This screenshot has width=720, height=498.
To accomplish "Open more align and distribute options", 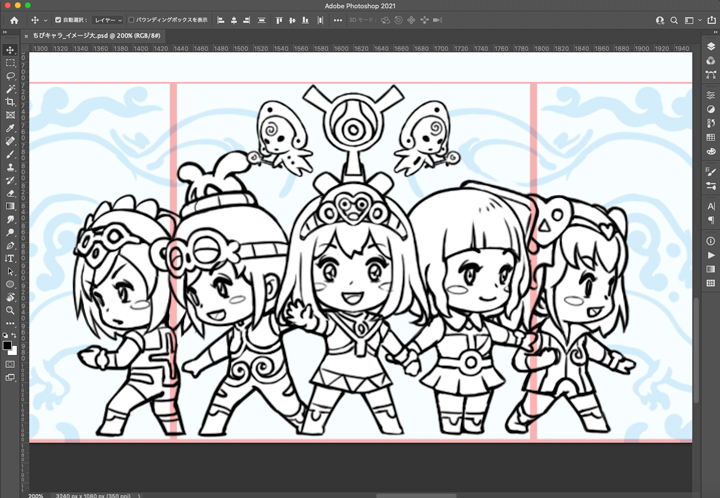I will click(x=338, y=20).
